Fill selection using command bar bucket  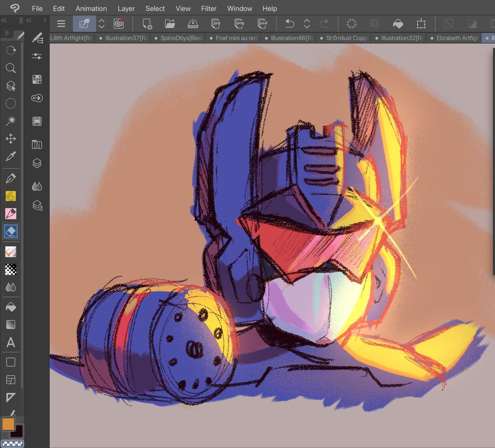(x=398, y=24)
